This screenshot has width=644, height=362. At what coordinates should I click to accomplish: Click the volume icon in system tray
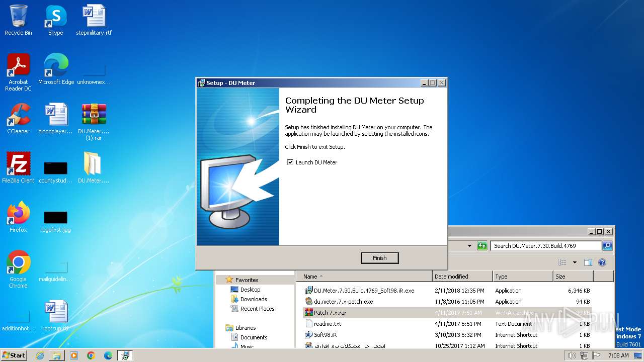572,355
